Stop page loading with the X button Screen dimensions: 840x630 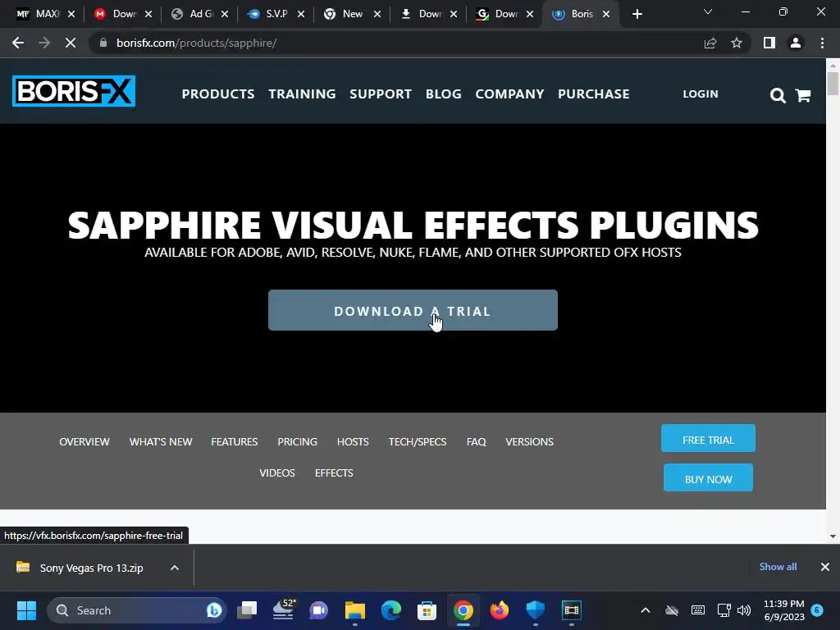(x=71, y=43)
